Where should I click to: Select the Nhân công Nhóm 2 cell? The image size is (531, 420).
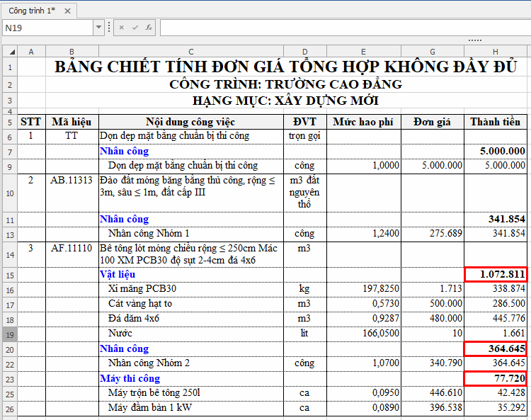pos(191,364)
